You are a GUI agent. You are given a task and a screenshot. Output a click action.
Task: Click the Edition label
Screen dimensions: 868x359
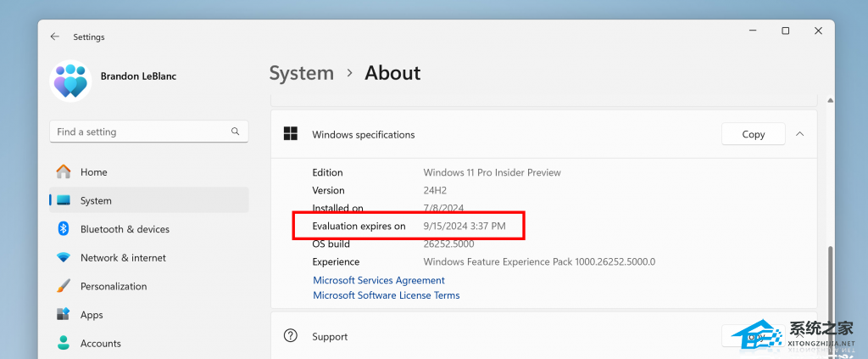[x=328, y=172]
